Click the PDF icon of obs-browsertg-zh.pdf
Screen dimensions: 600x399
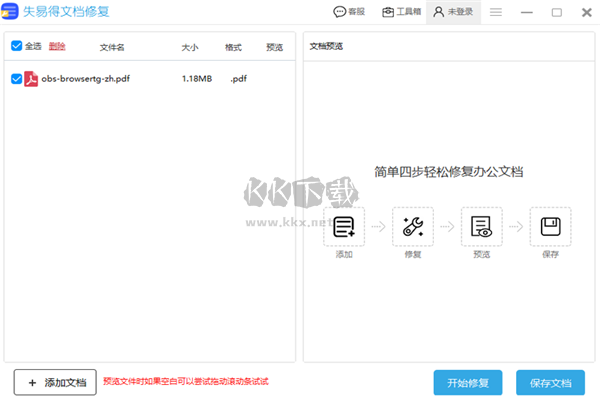click(31, 79)
